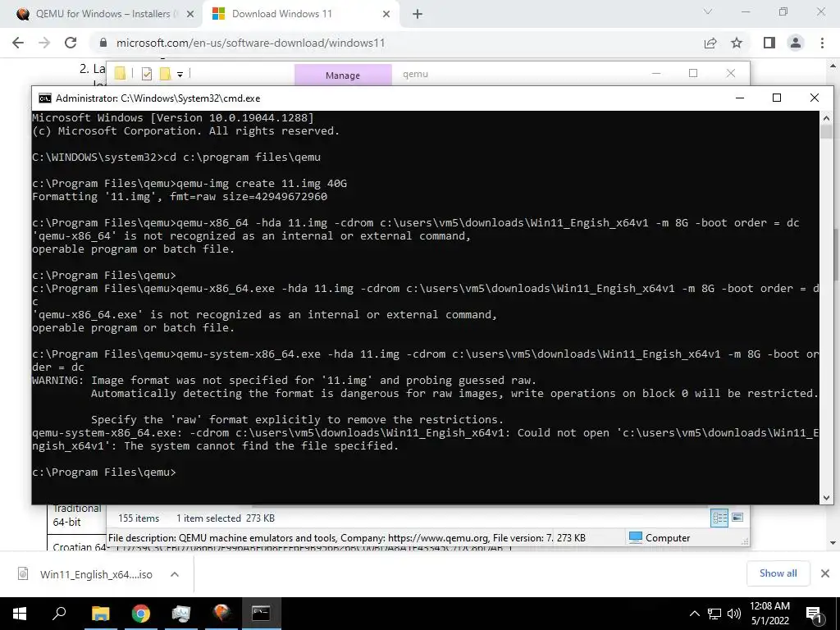Screen dimensions: 840x630
Task: Open Chrome profile avatar
Action: click(796, 43)
